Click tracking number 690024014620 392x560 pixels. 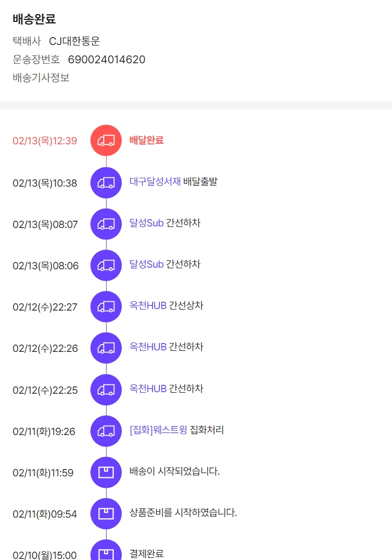tap(107, 60)
